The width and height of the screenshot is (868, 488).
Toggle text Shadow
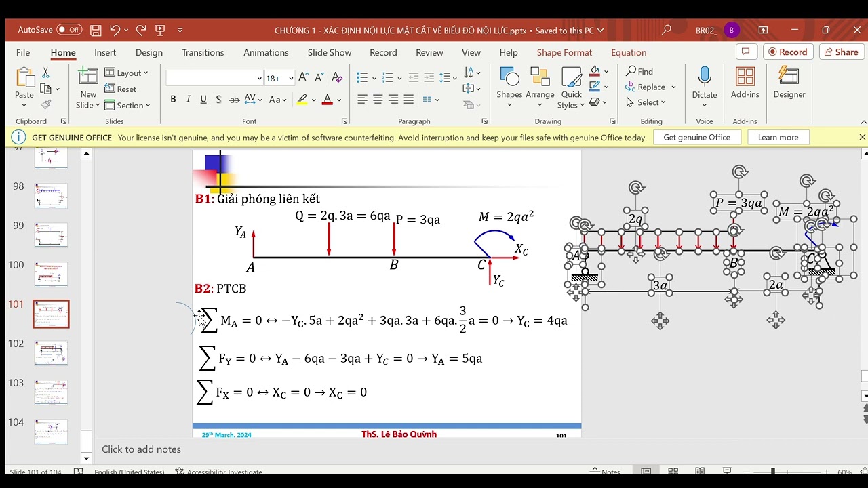click(x=218, y=100)
